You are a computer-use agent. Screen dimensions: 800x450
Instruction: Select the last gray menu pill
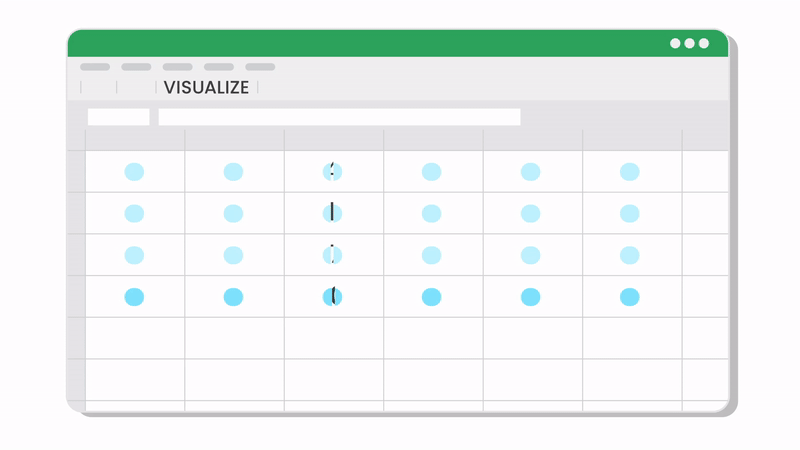tap(260, 67)
